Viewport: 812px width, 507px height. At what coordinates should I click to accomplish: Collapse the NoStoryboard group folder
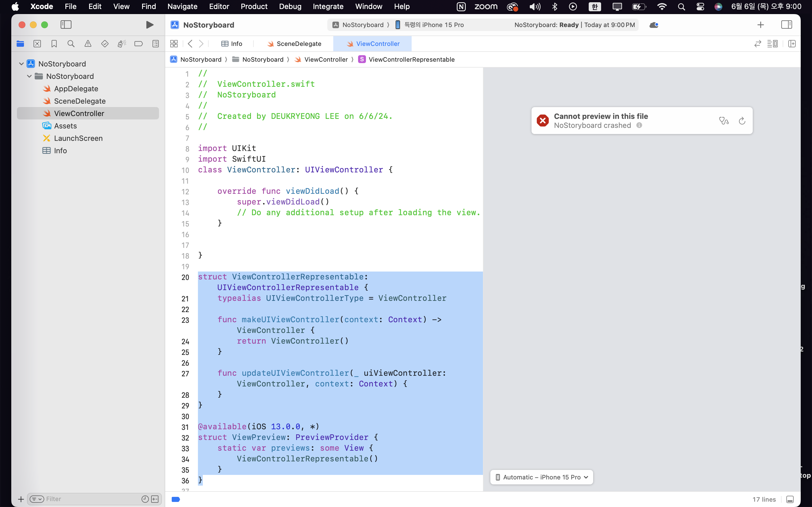coord(30,76)
